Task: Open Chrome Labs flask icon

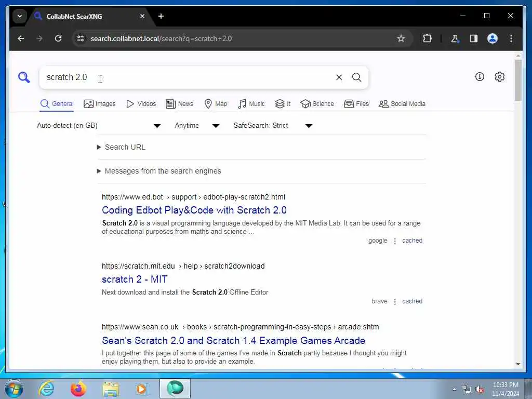Action: (x=455, y=38)
